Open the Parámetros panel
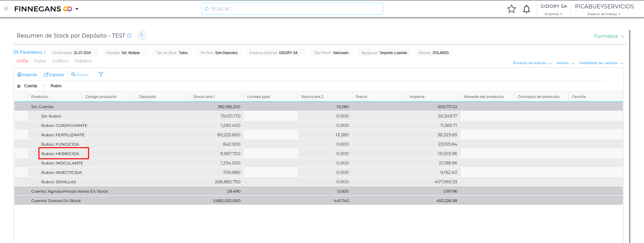This screenshot has width=644, height=243. [30, 52]
